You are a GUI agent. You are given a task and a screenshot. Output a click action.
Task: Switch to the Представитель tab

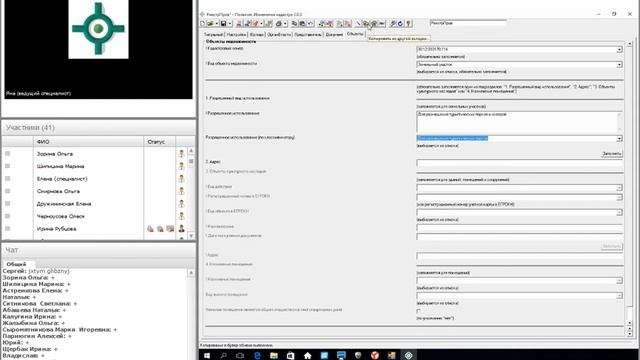(x=308, y=35)
